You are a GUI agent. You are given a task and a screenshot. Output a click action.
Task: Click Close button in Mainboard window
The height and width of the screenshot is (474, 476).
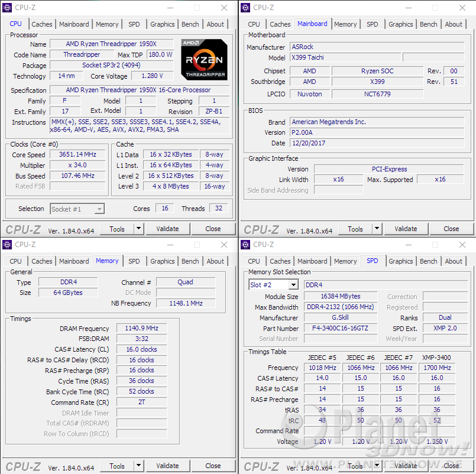pyautogui.click(x=451, y=229)
